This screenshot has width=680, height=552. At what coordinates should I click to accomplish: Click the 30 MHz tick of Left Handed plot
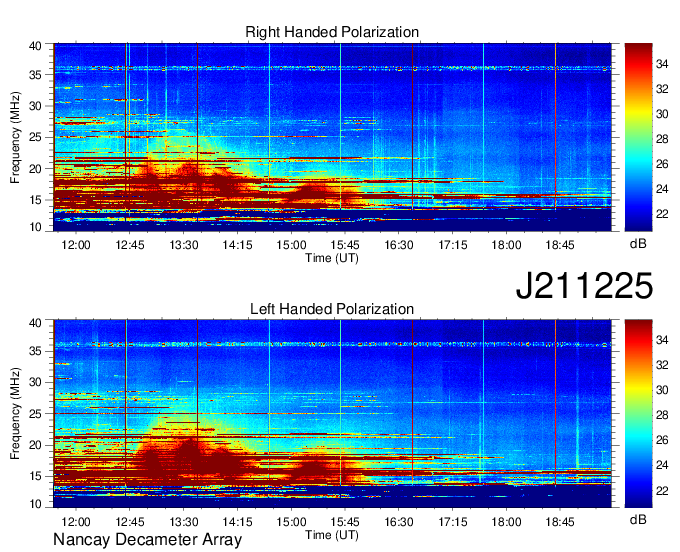coord(35,382)
